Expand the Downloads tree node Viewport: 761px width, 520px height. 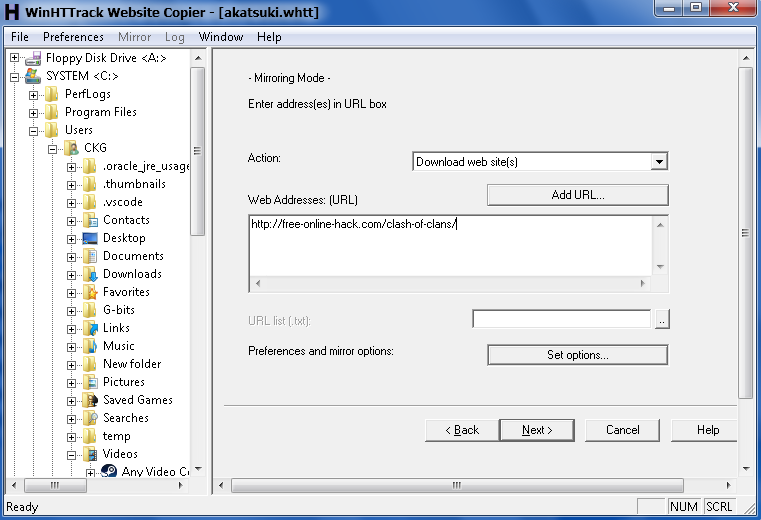pyautogui.click(x=71, y=275)
